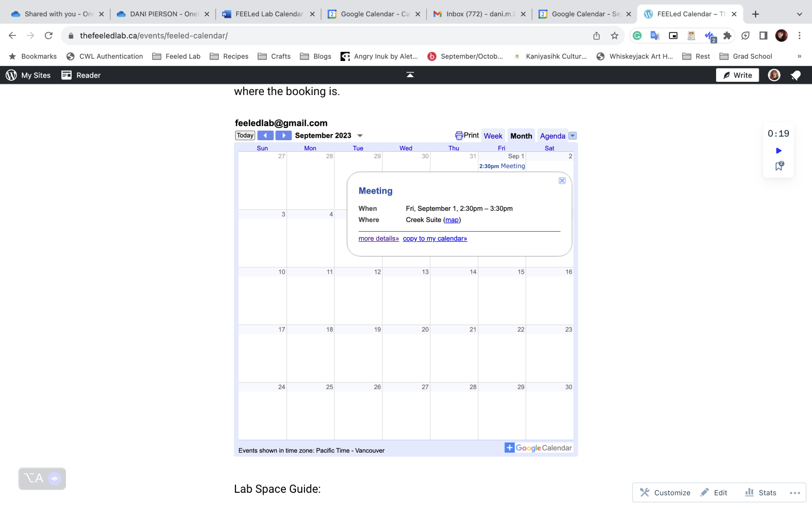Screen dimensions: 812x508
Task: Advance to next month with right arrow
Action: coord(284,136)
